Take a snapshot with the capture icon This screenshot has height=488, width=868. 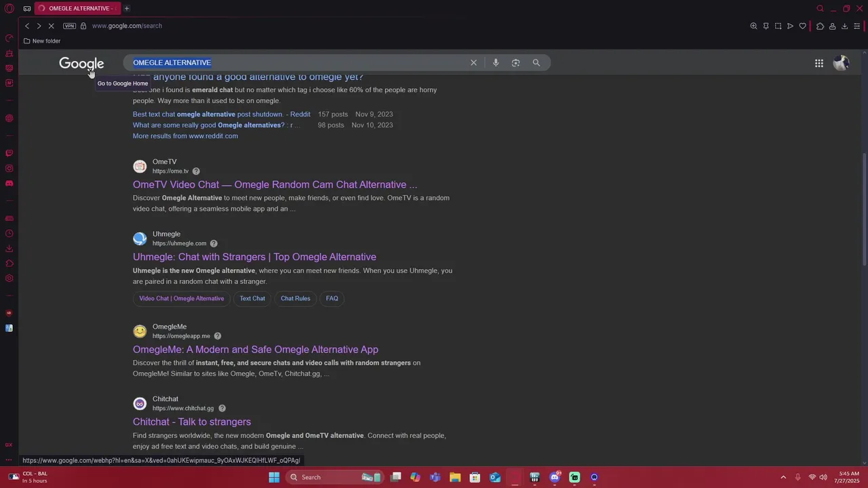coord(778,26)
